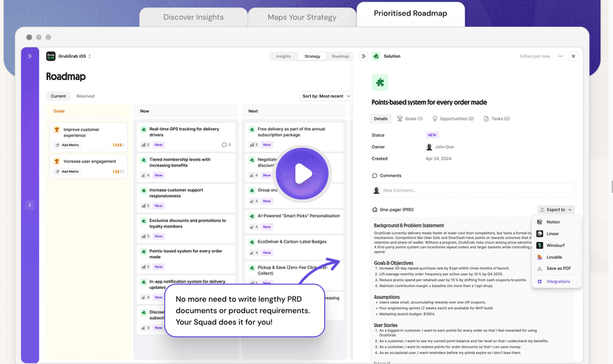Click the Notion icon in export menu
613x364 pixels.
pyautogui.click(x=540, y=222)
